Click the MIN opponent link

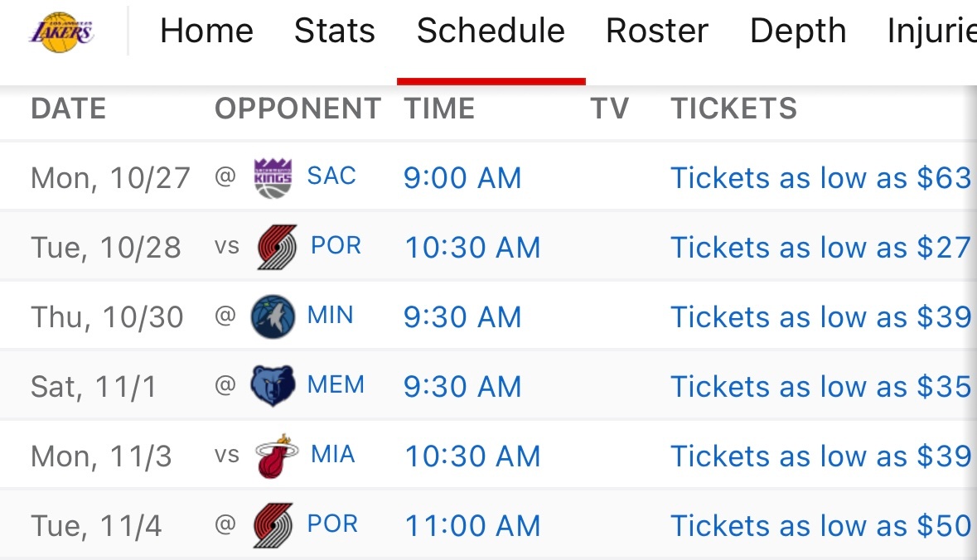click(331, 316)
